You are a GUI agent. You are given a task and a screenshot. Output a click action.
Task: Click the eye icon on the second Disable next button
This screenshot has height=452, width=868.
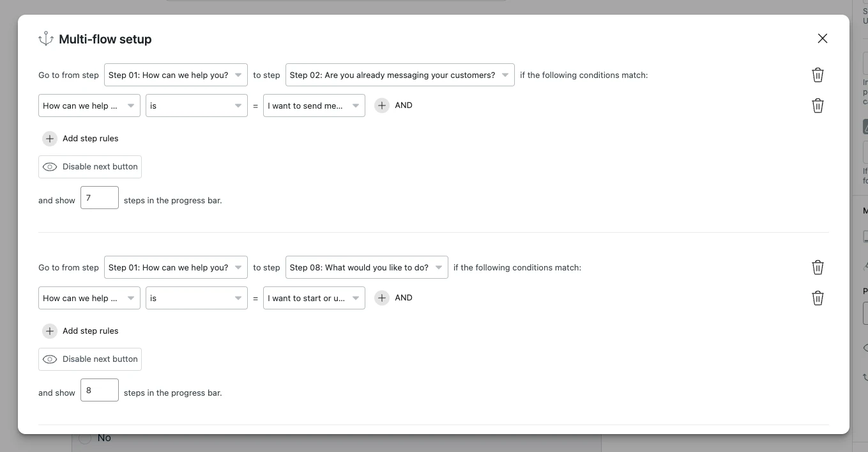(50, 359)
